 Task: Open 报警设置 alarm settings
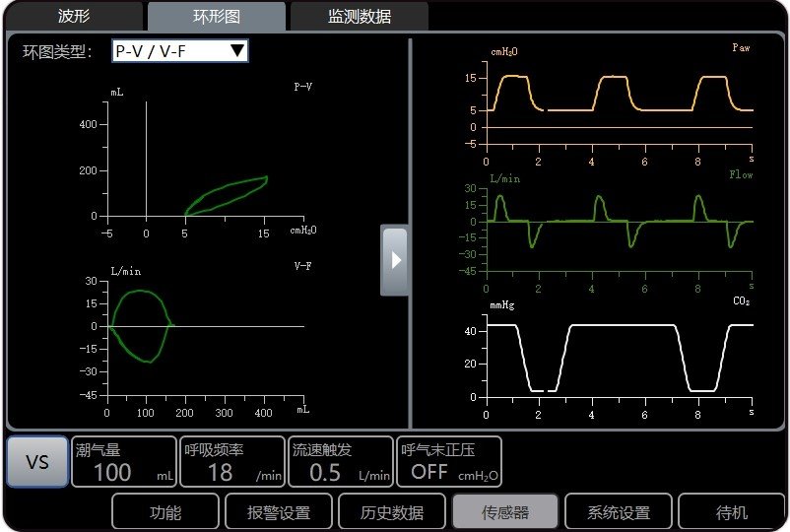(281, 512)
